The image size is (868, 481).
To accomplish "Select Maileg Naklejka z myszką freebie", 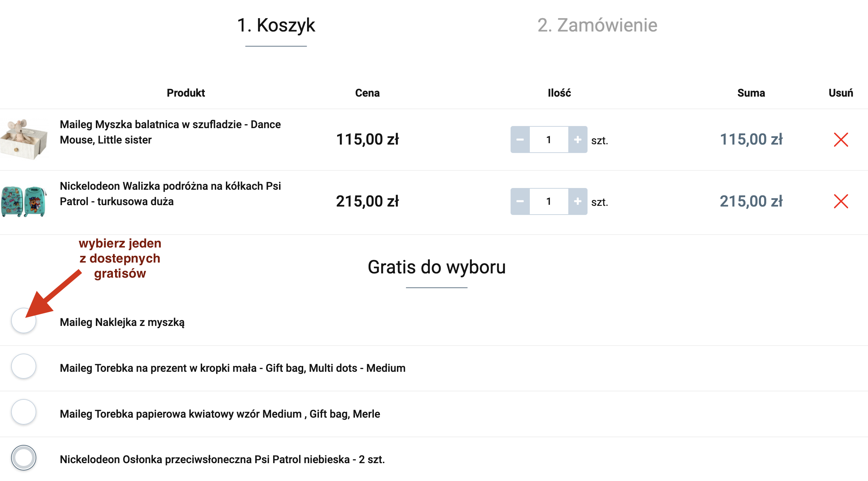I will click(x=24, y=321).
